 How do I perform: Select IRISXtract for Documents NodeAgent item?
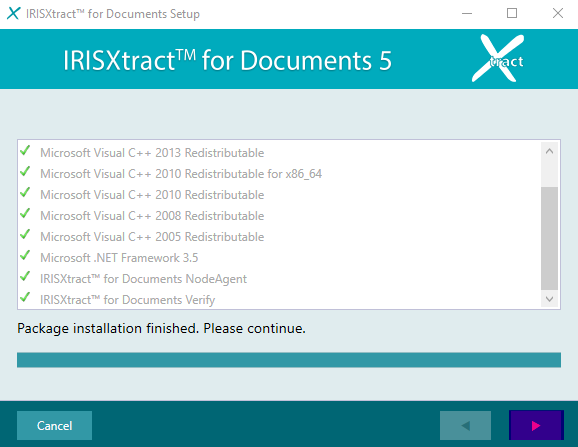coord(143,279)
